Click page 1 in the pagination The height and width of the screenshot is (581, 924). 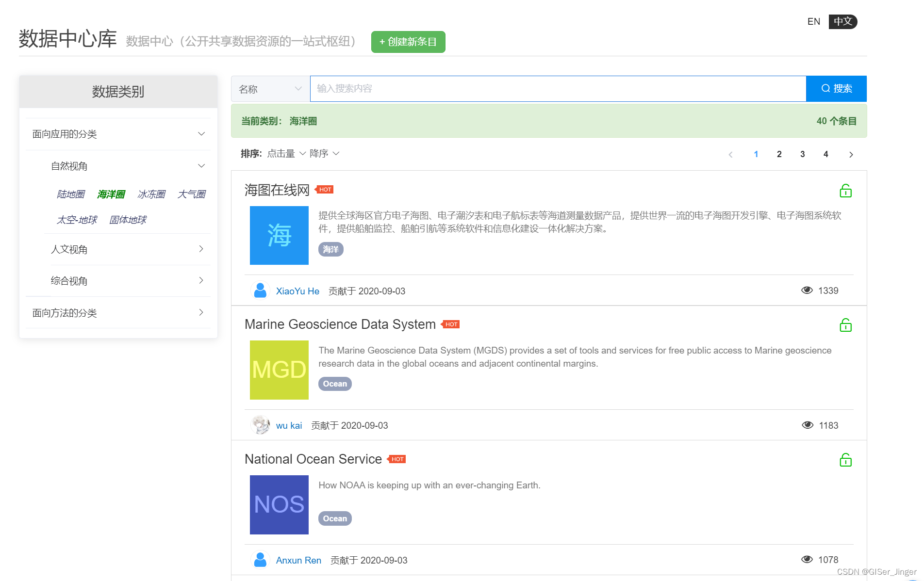pyautogui.click(x=756, y=154)
